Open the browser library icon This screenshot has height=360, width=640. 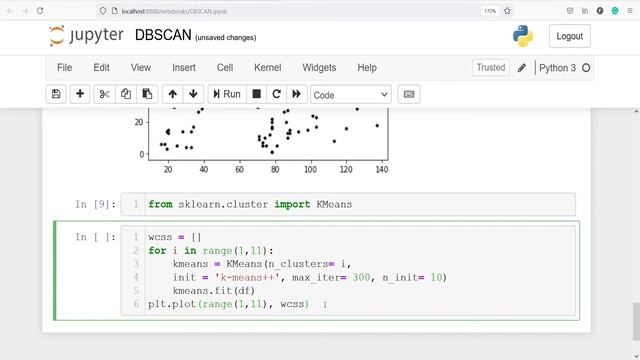click(585, 11)
